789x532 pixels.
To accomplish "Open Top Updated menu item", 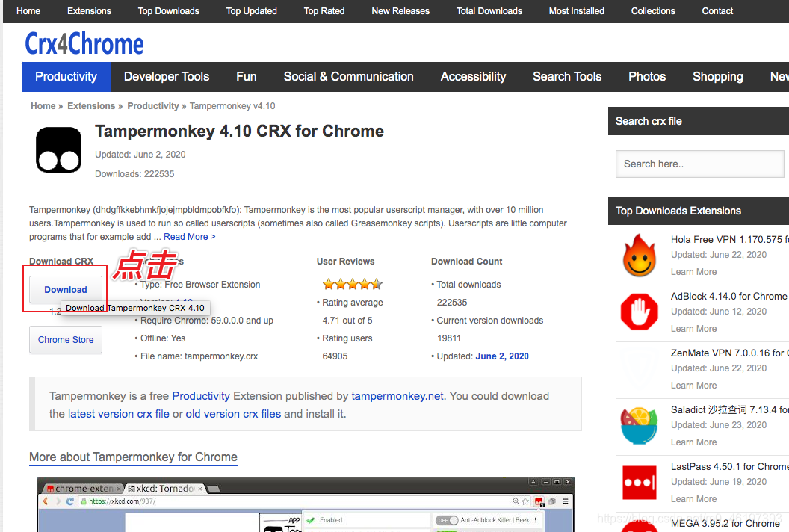I will pyautogui.click(x=251, y=11).
